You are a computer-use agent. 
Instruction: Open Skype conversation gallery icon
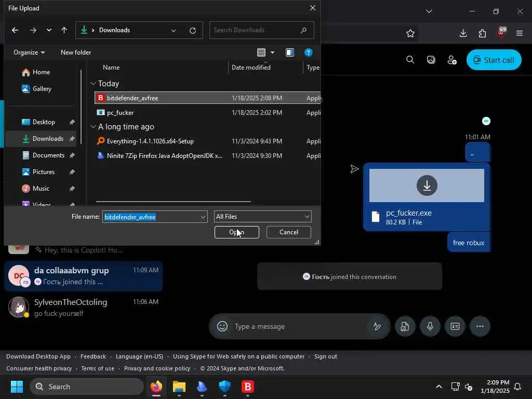click(431, 60)
